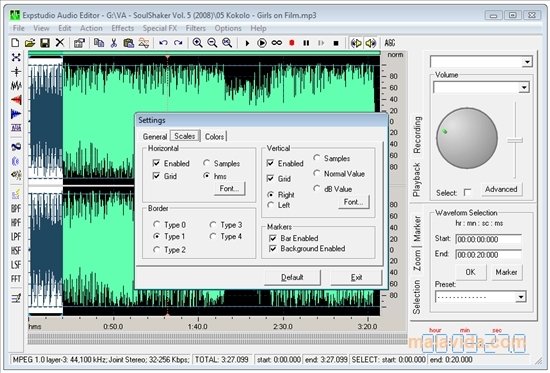Click OK in Waveform Selection
Image resolution: width=550 pixels, height=373 pixels.
[471, 272]
